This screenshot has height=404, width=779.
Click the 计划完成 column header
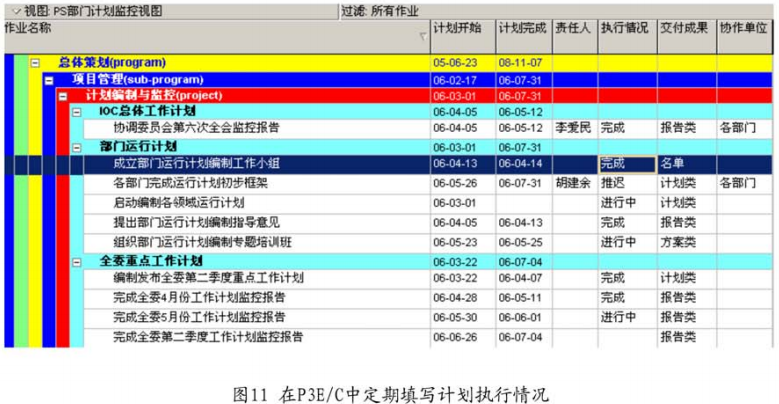click(x=524, y=28)
